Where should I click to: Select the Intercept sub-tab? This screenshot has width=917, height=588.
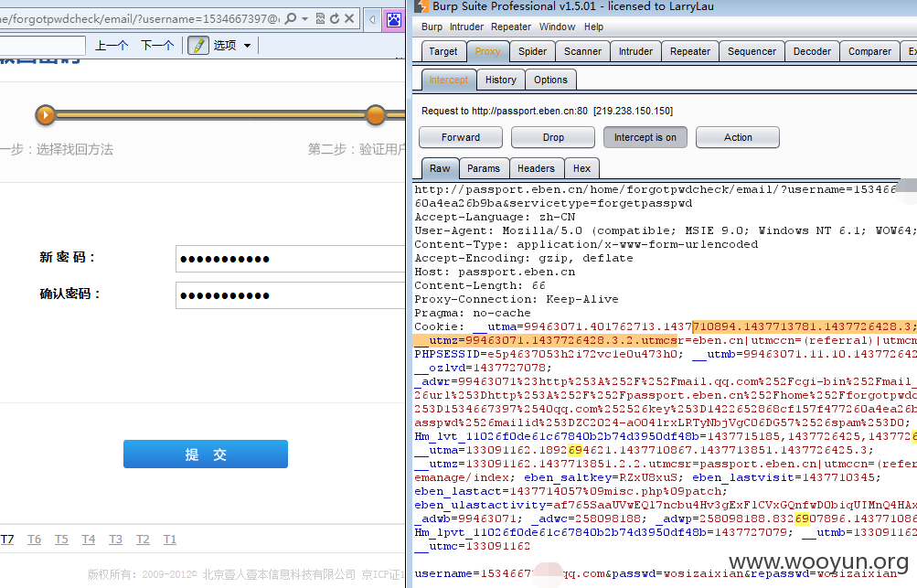tap(449, 80)
